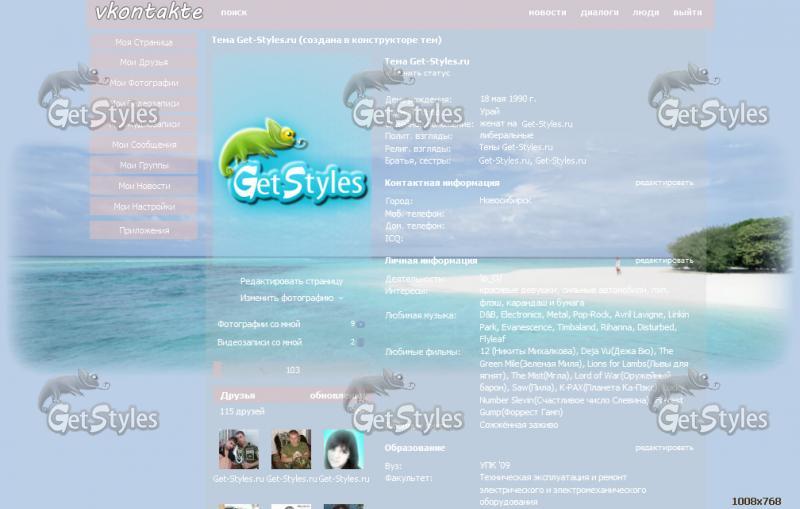Click Изменить фотографию link
Image resolution: width=800 pixels, height=509 pixels.
[287, 298]
